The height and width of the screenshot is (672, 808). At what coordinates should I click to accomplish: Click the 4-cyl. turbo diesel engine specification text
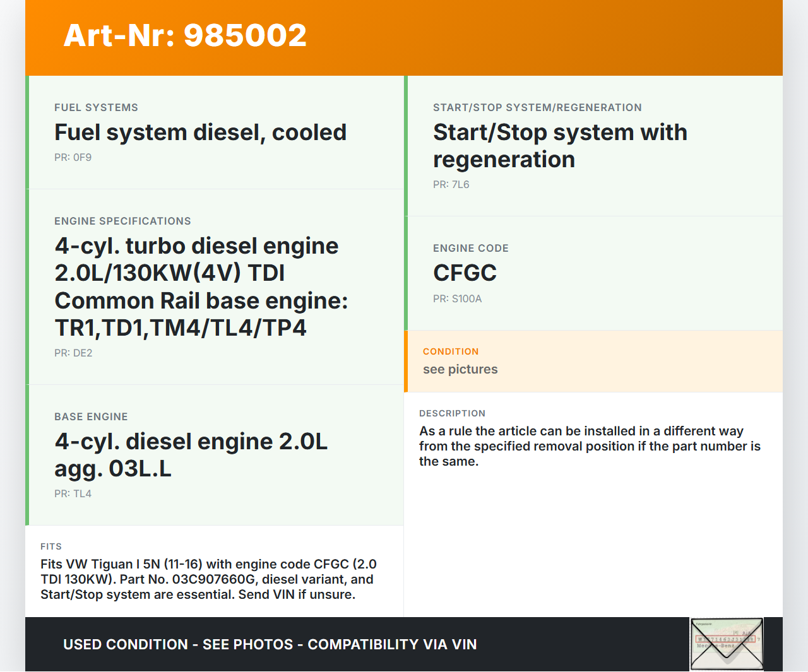click(201, 286)
